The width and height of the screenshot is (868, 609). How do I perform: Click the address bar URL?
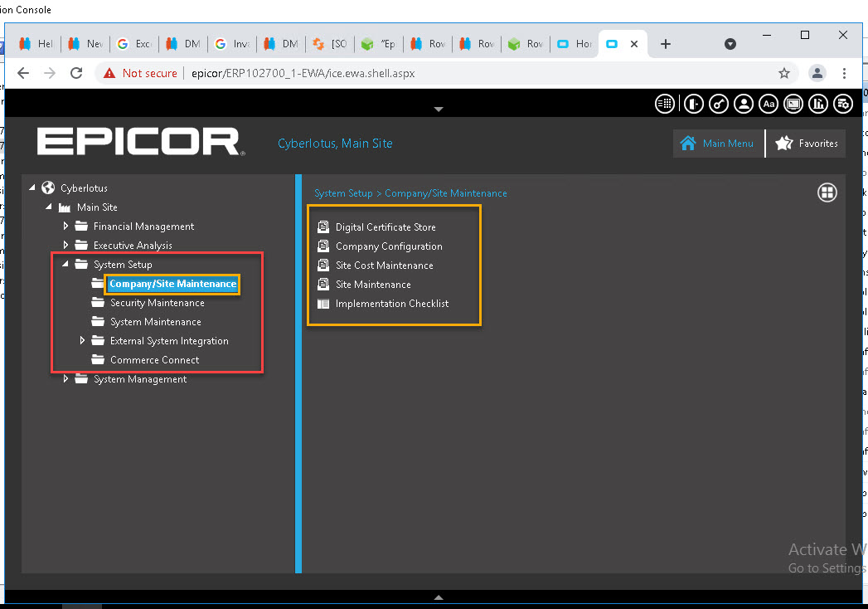pos(303,73)
